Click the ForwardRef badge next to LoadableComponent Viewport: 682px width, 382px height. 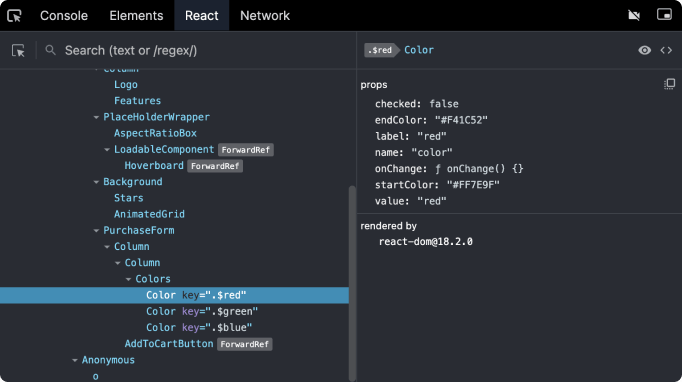coord(246,150)
